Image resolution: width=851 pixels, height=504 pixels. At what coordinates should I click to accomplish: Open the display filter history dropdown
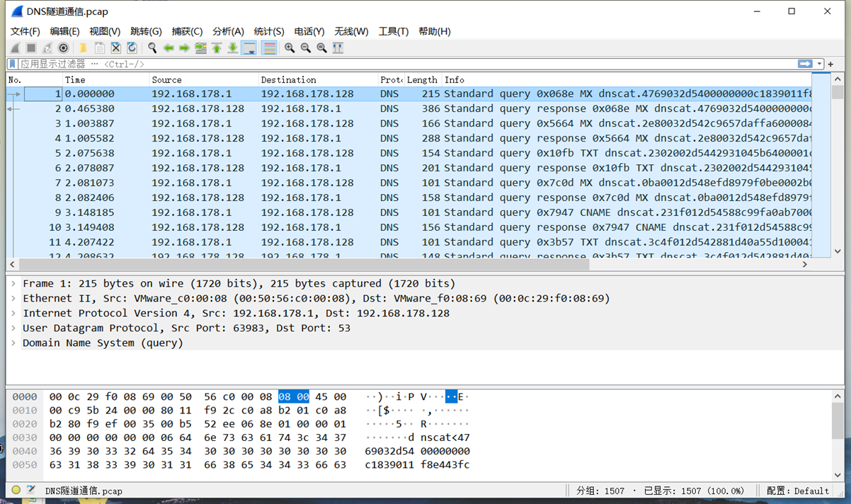[819, 64]
